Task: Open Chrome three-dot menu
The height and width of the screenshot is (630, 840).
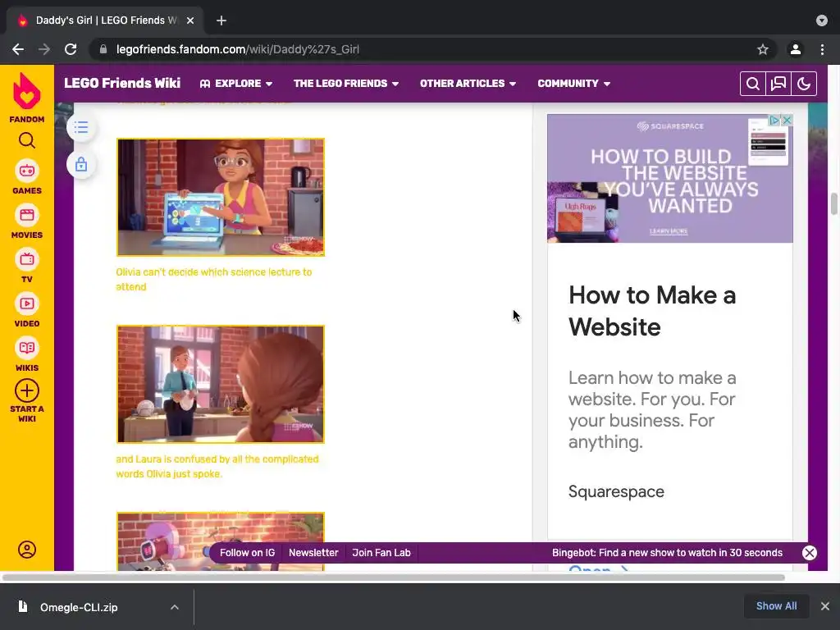Action: 822,49
